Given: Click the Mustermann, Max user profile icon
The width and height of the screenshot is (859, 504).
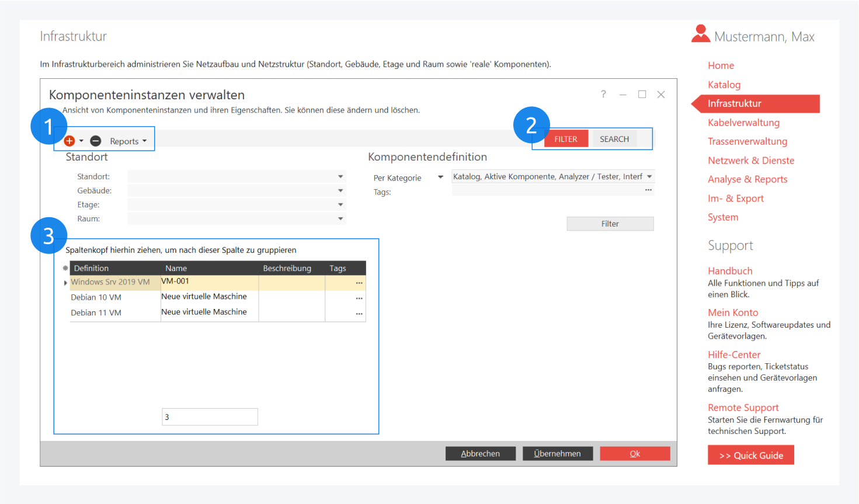Looking at the screenshot, I should 700,34.
